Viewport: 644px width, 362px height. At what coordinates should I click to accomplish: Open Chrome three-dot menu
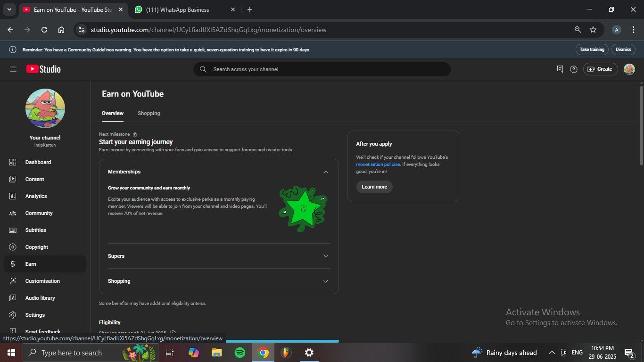(634, 30)
